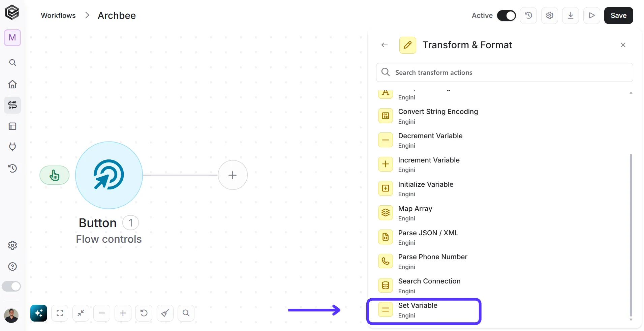Open workflow settings gear in header
The image size is (644, 331).
click(550, 16)
